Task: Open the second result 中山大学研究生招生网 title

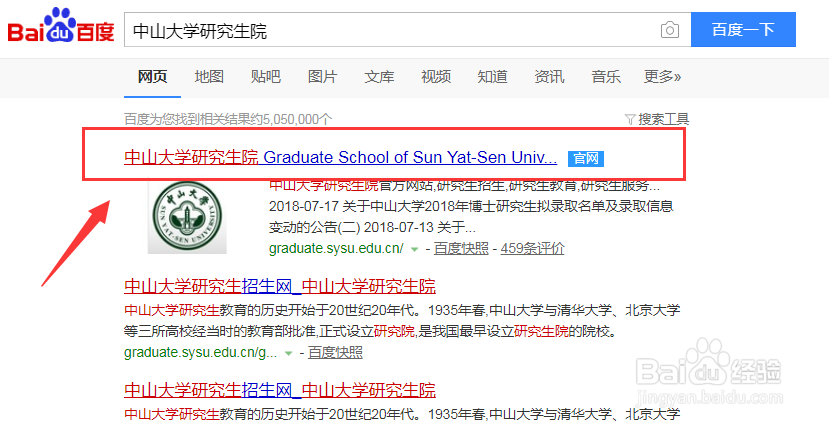Action: pos(280,286)
